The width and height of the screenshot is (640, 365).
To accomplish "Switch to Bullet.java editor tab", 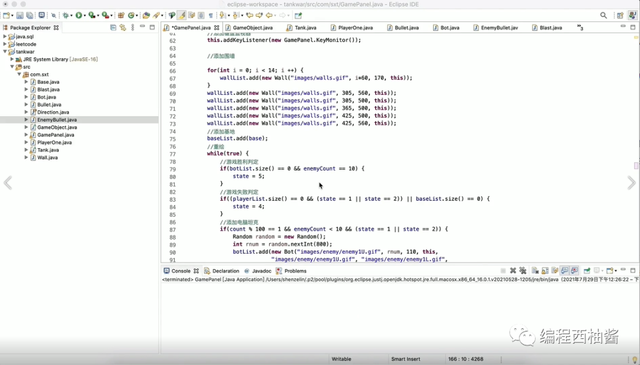I will [407, 28].
